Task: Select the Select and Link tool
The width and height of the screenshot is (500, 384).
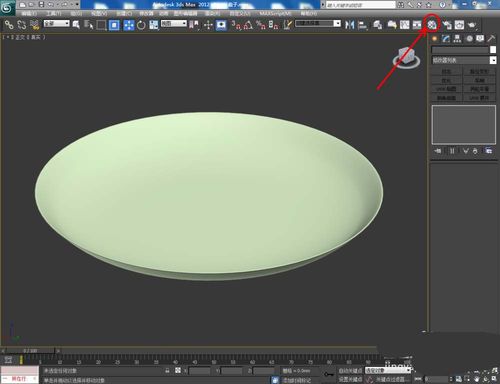Action: click(x=9, y=24)
